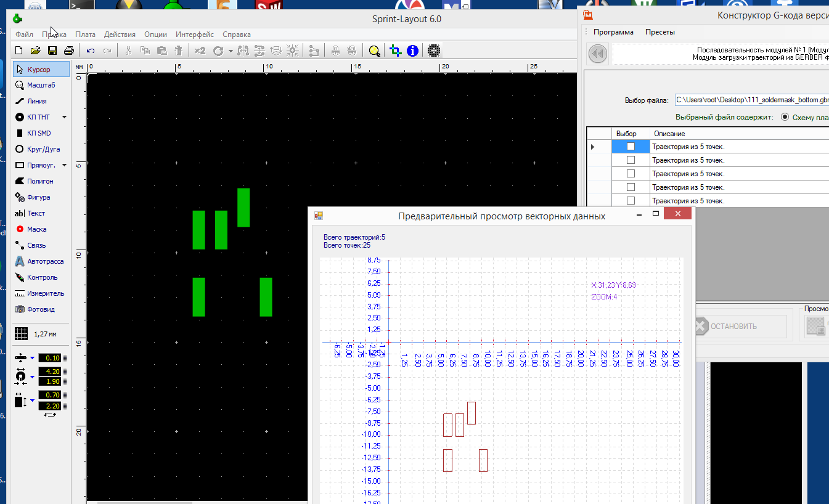The height and width of the screenshot is (504, 829).
Task: Select the Прямоуг. rectangle tool
Action: tap(37, 165)
